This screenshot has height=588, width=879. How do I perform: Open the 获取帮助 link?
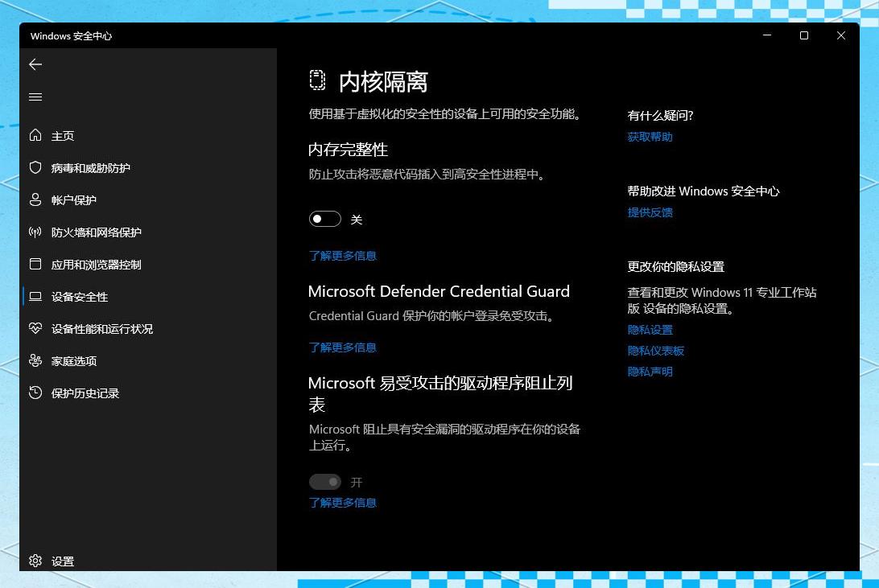[650, 136]
